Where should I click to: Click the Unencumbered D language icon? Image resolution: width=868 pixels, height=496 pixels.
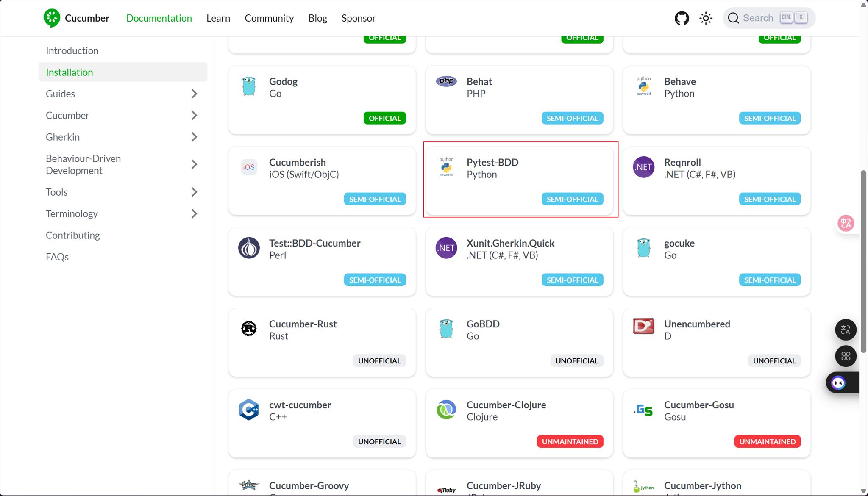point(643,326)
